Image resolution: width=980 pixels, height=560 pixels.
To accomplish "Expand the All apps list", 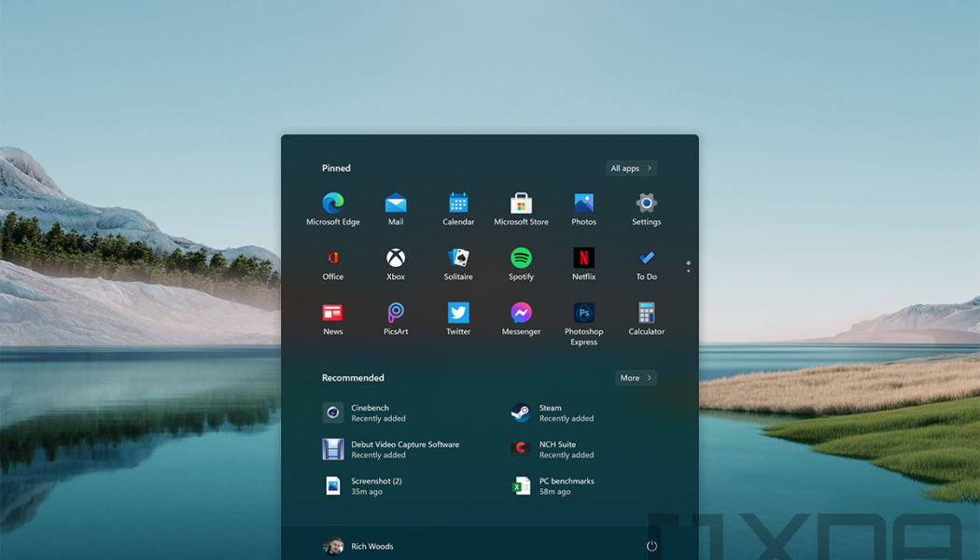I will click(630, 168).
